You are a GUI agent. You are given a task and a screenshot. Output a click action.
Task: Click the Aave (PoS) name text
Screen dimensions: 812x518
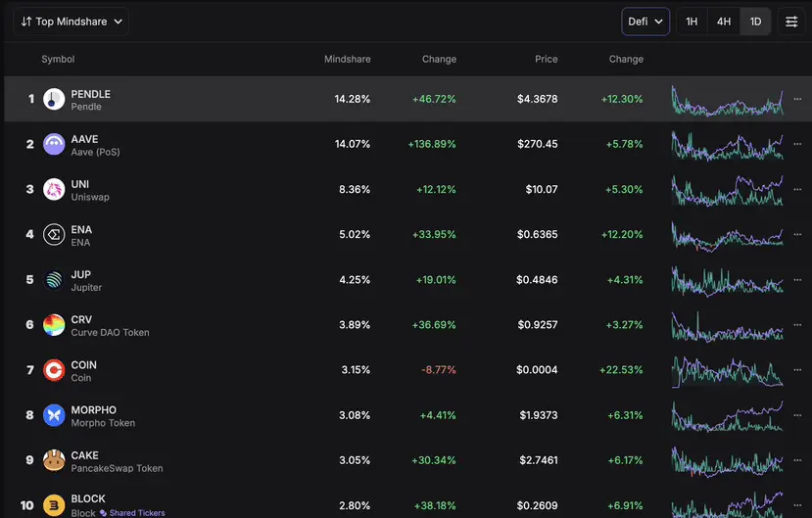tap(95, 152)
